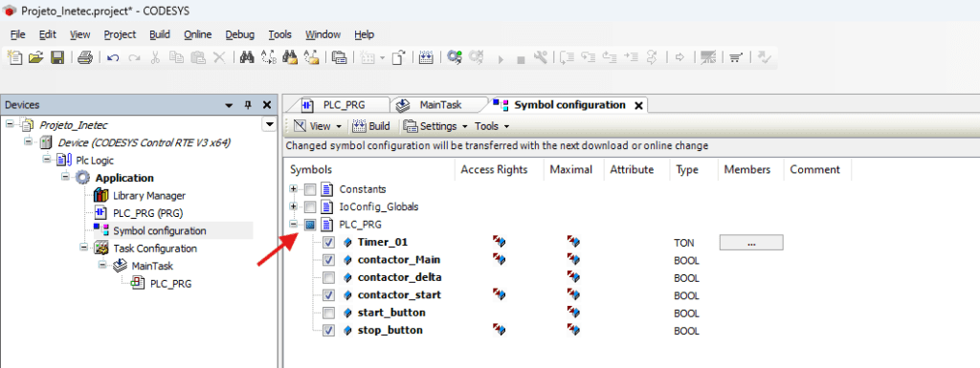Click the Login gear icon with green dot

pyautogui.click(x=455, y=57)
